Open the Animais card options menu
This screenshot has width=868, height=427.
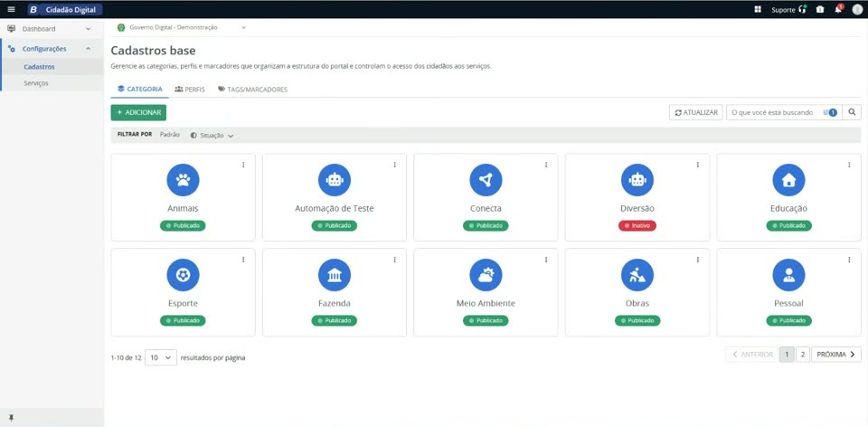(243, 165)
